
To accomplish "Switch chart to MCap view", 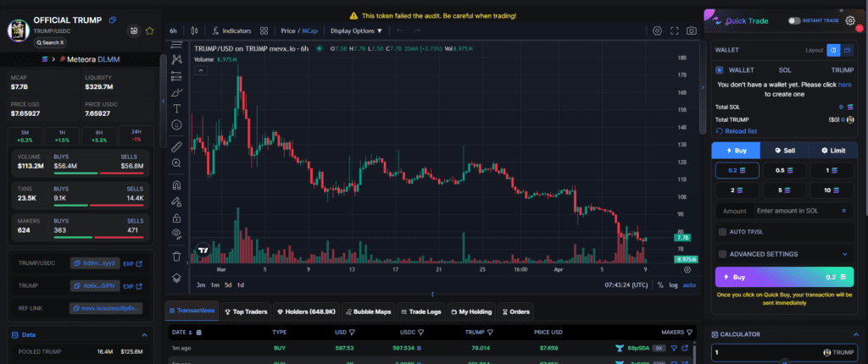I will tap(310, 31).
